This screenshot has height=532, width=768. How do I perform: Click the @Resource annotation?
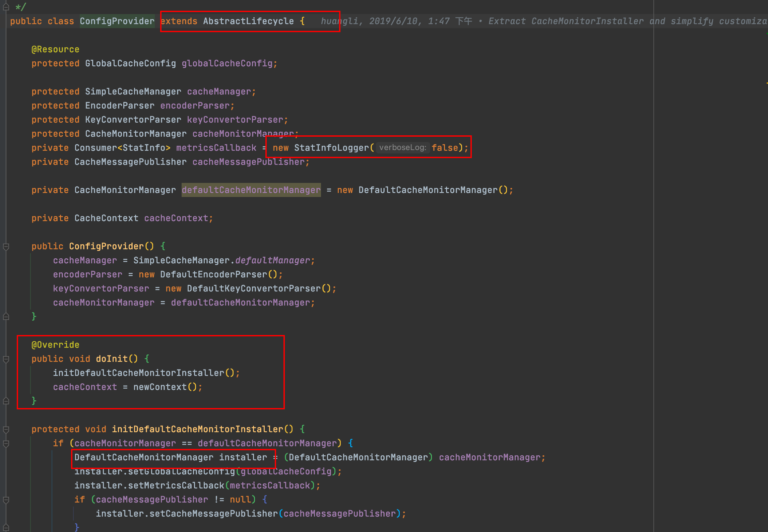[x=55, y=49]
